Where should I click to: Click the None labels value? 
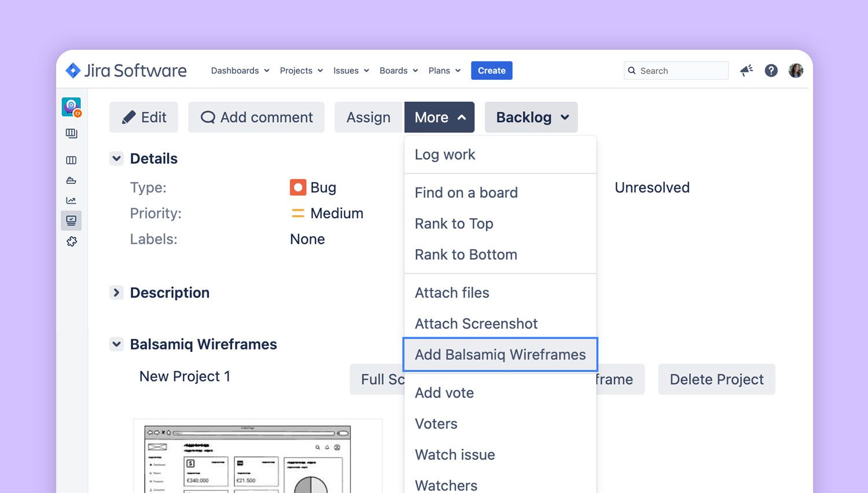click(x=307, y=240)
